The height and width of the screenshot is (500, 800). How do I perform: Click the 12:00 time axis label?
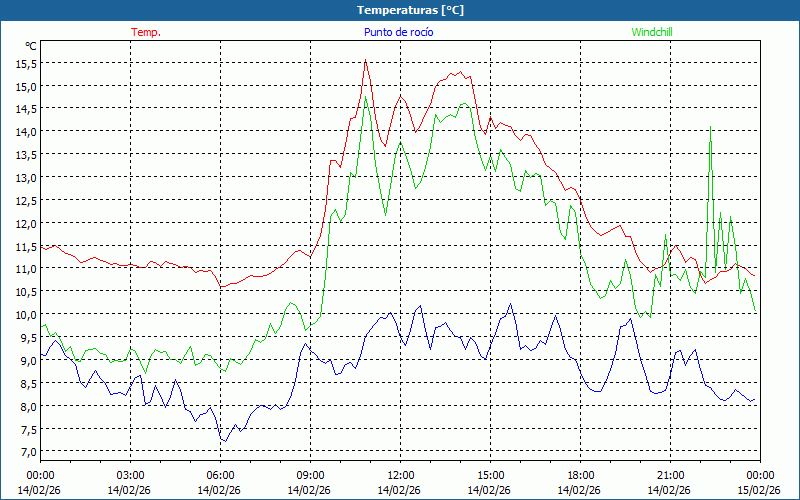point(401,475)
